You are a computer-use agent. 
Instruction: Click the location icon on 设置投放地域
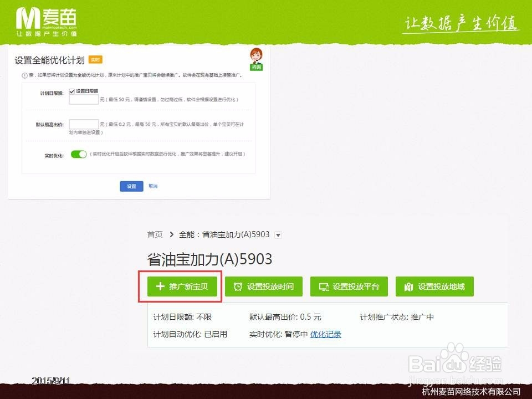point(408,287)
